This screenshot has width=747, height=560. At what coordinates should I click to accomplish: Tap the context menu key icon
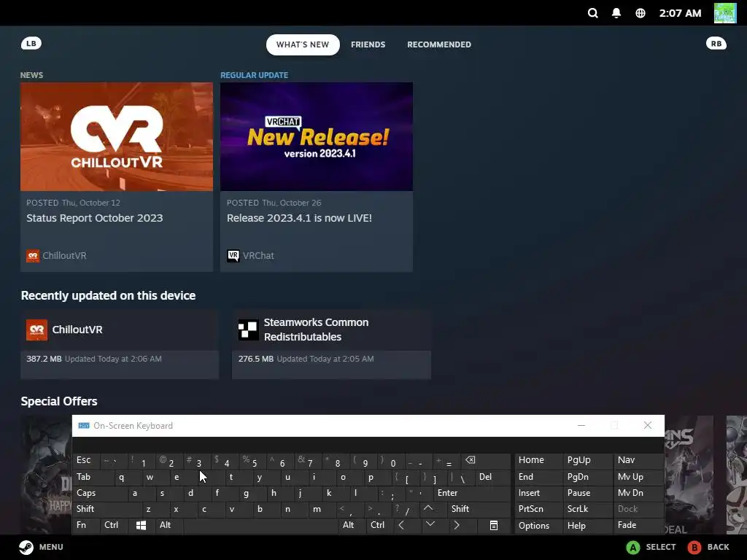[x=494, y=525]
